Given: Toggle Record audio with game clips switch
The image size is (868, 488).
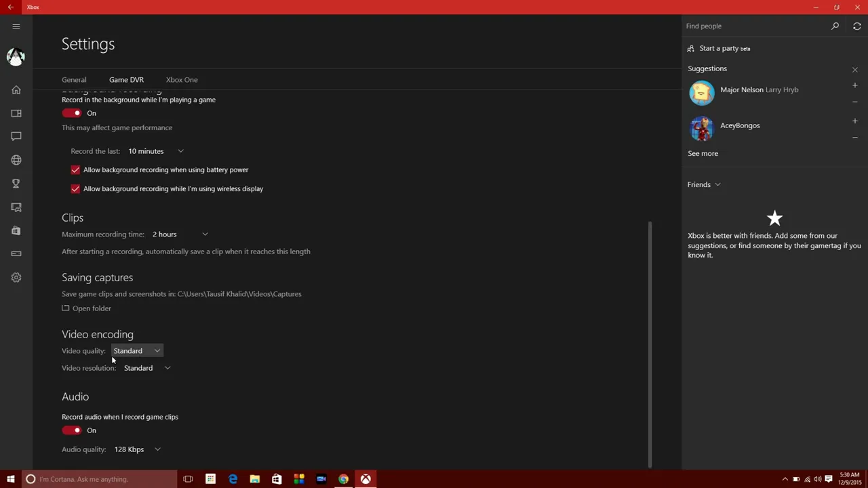Looking at the screenshot, I should click(72, 430).
